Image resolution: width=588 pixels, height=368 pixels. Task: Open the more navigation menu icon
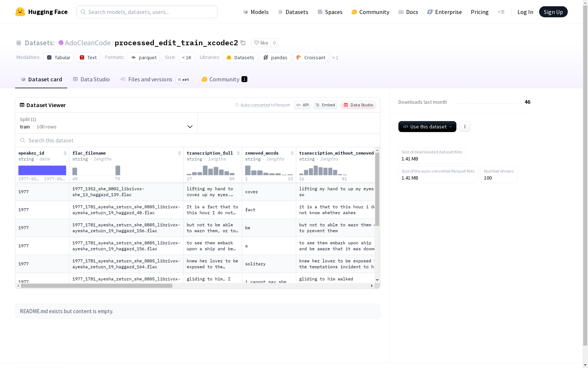coord(501,12)
